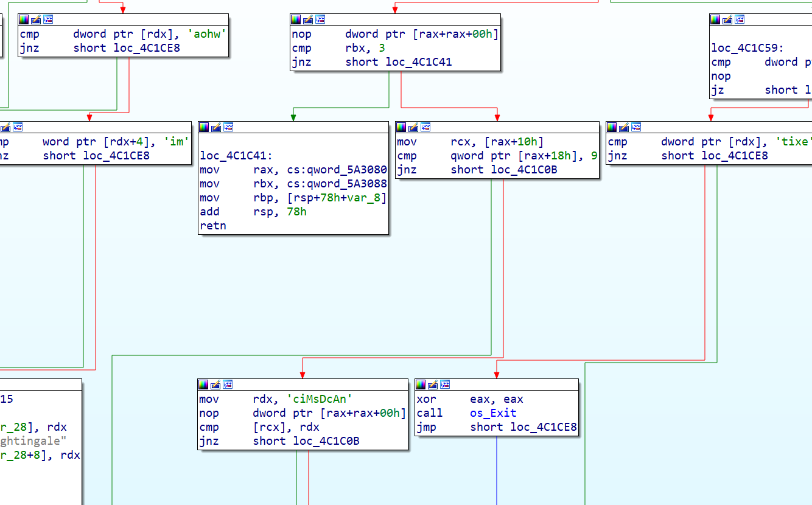Collapse the loc_4C1C41 node using its group icon
This screenshot has width=812, height=505.
(228, 127)
